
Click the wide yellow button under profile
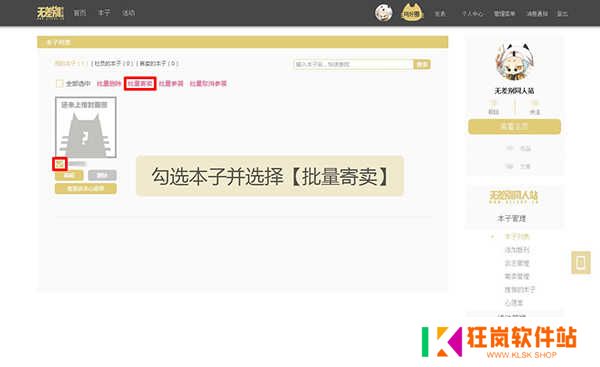tap(514, 127)
